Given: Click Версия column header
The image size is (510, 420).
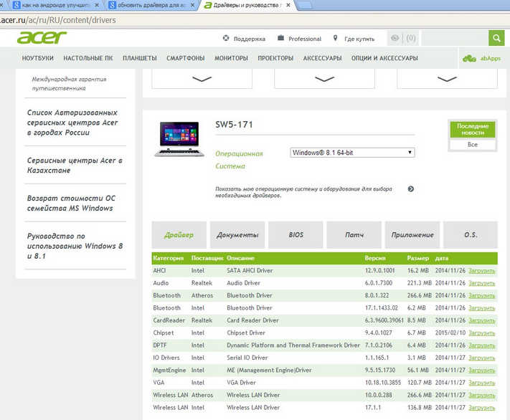Looking at the screenshot, I should [375, 258].
